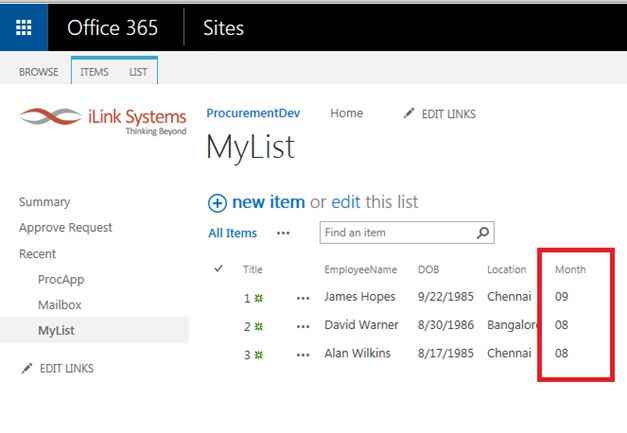Open the Mailbox link under Recent
This screenshot has width=627, height=433.
coord(59,305)
